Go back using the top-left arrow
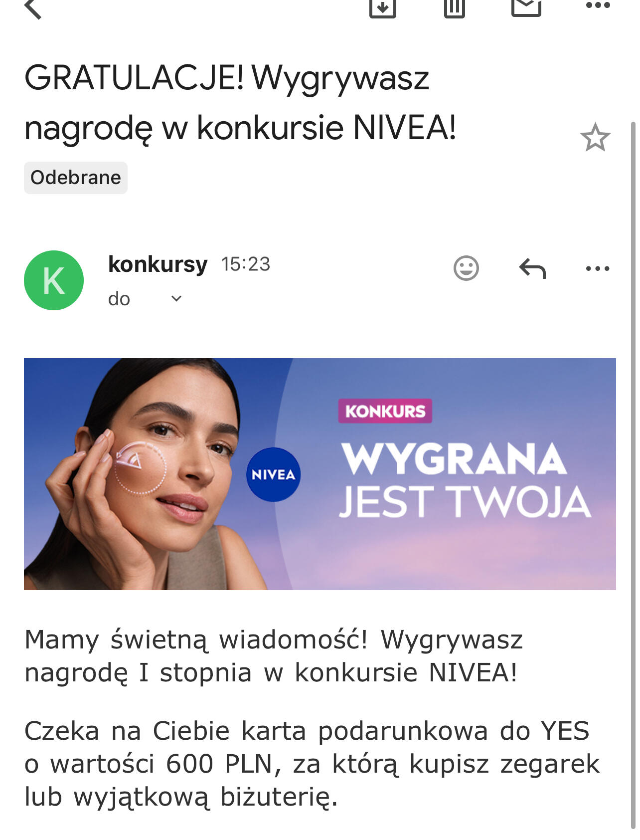640x840 pixels. (33, 8)
